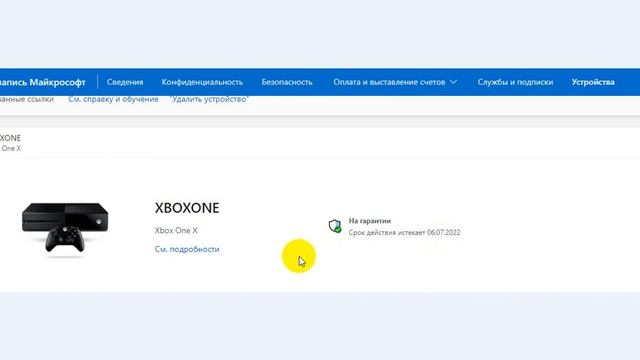Click the 'На гарантии' status text
This screenshot has width=640, height=360.
pyautogui.click(x=370, y=221)
